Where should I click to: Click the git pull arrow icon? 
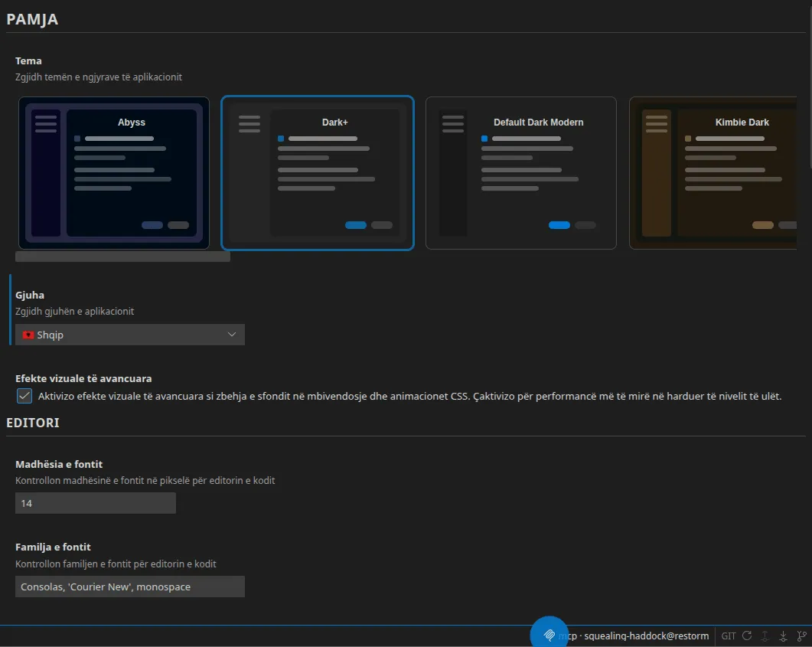point(783,636)
